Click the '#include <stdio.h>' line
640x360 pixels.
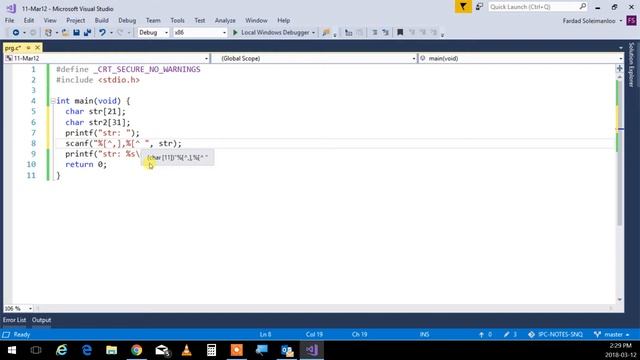(98, 80)
